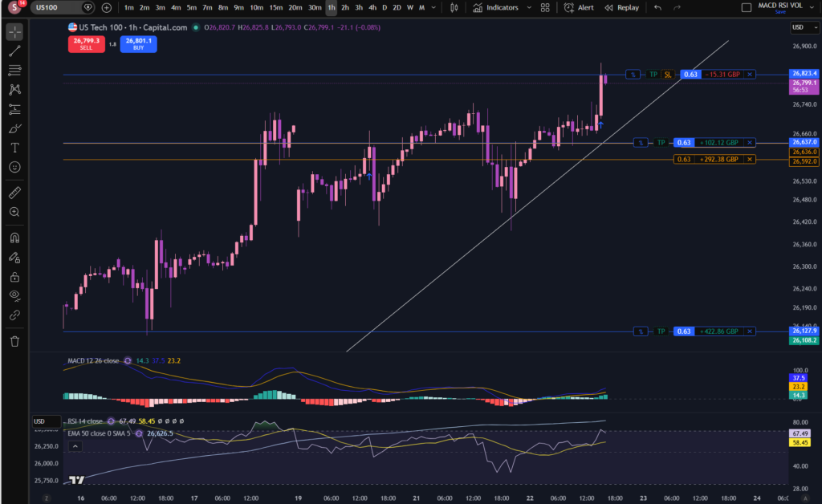Image resolution: width=822 pixels, height=504 pixels.
Task: Select the brush drawing tool
Action: [14, 128]
